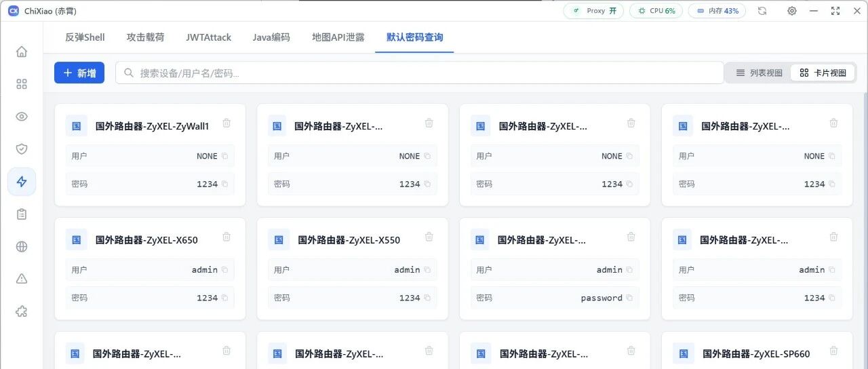This screenshot has height=369, width=868.
Task: Toggle the Proxy 开 switch
Action: coord(593,11)
